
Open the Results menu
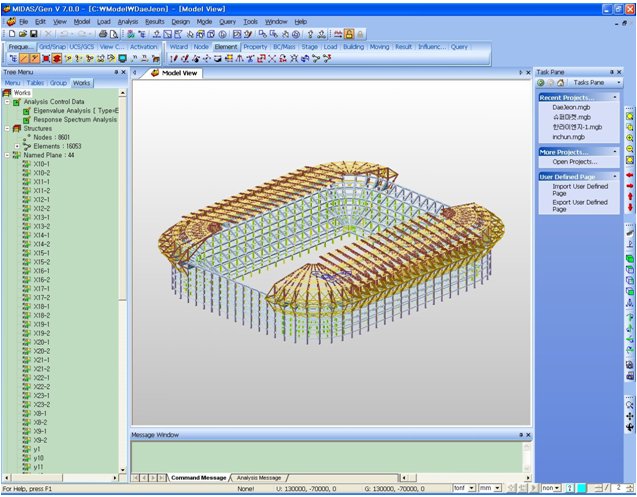coord(154,20)
